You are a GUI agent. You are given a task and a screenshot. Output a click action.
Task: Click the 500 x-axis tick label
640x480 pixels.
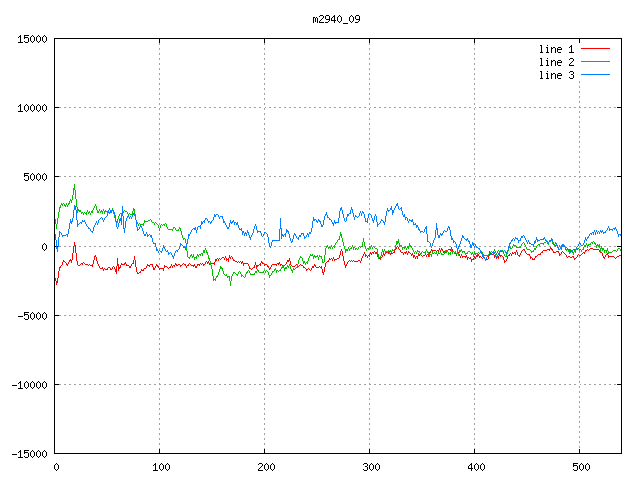point(580,467)
